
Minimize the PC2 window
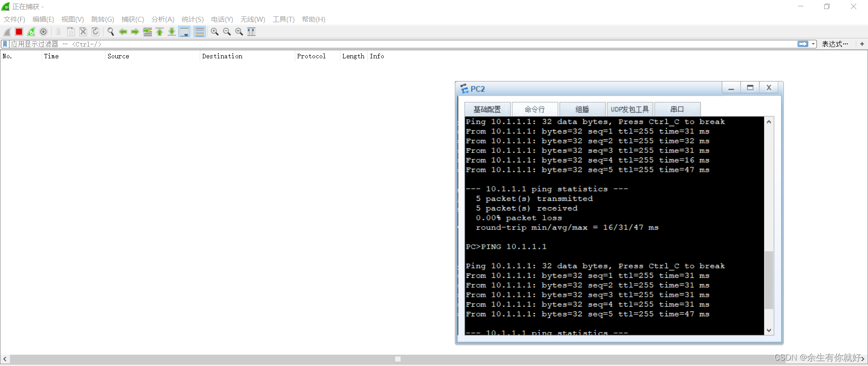click(731, 88)
